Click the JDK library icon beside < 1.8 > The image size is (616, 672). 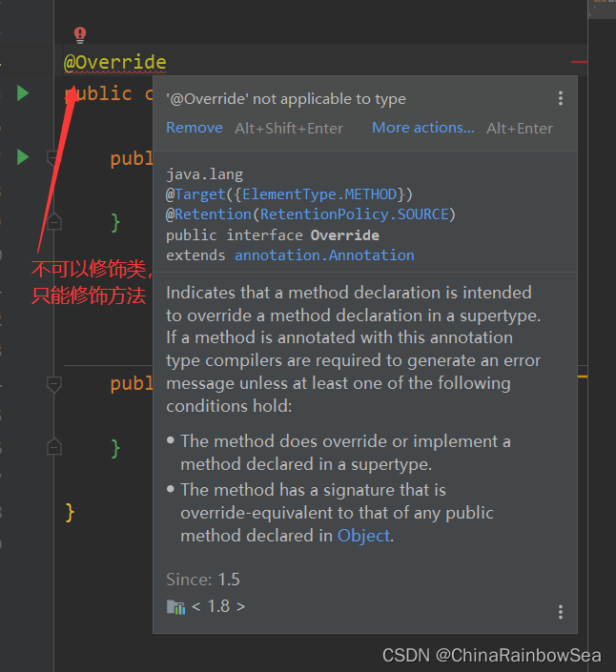coord(175,606)
